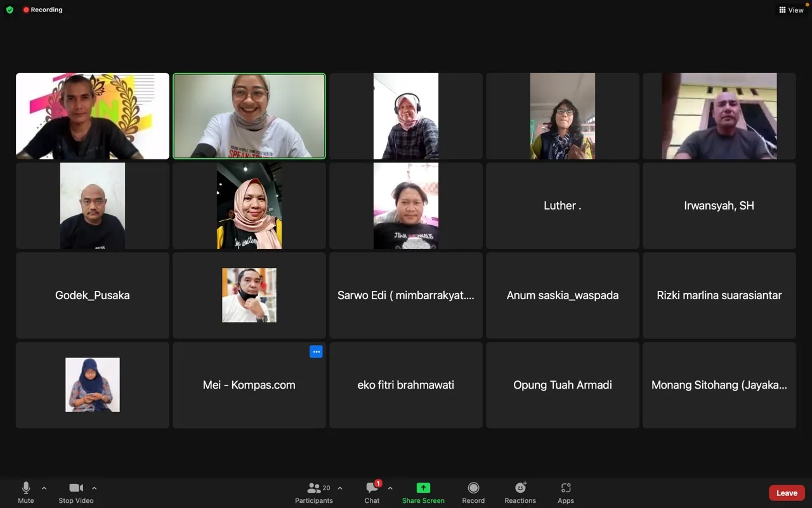Viewport: 812px width, 508px height.
Task: Select the Luther participant tile
Action: click(563, 205)
